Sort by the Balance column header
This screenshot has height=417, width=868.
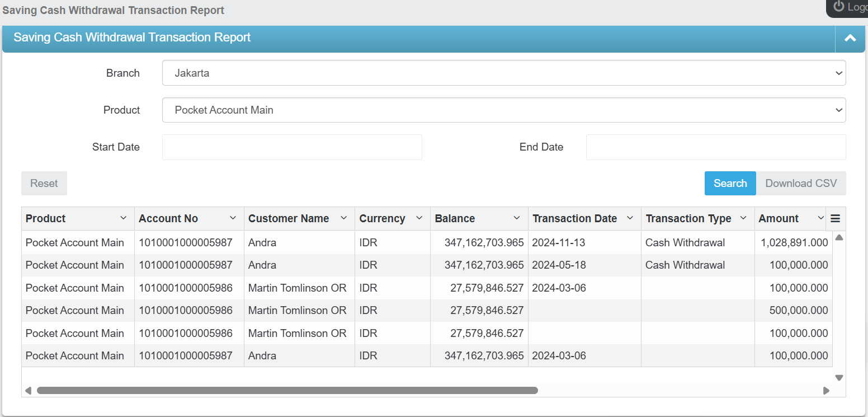point(455,219)
